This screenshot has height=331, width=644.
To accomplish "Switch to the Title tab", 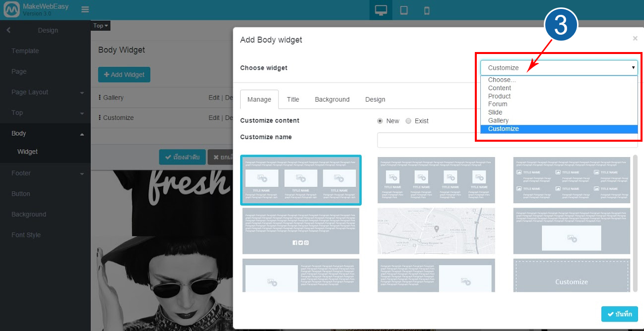I will [293, 99].
